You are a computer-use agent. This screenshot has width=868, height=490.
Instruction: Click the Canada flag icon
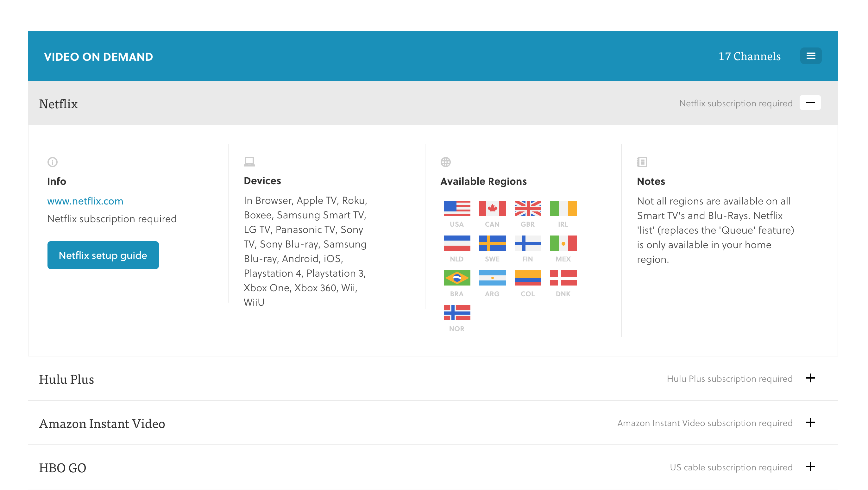tap(492, 208)
